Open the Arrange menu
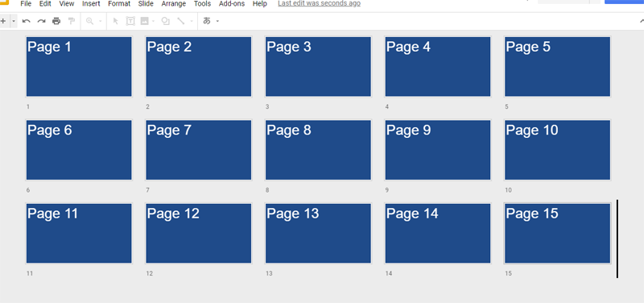Image resolution: width=644 pixels, height=303 pixels. pos(173,4)
